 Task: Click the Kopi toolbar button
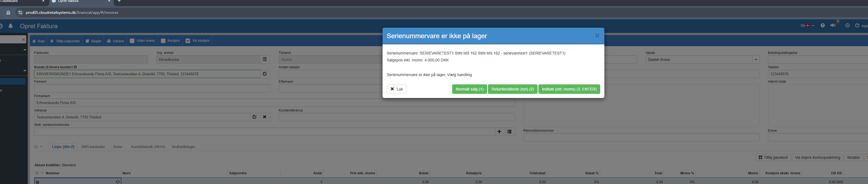click(39, 41)
